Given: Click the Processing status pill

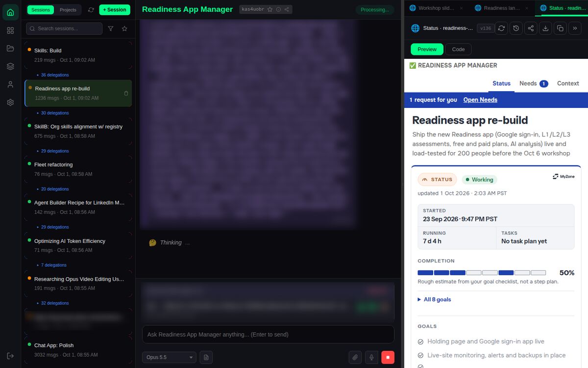Looking at the screenshot, I should pos(375,10).
